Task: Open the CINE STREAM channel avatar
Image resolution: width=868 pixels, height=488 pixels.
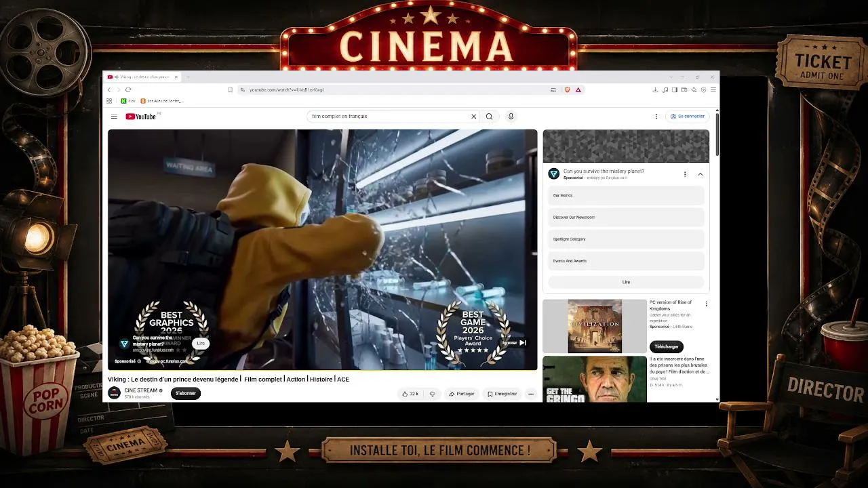Action: [x=114, y=393]
